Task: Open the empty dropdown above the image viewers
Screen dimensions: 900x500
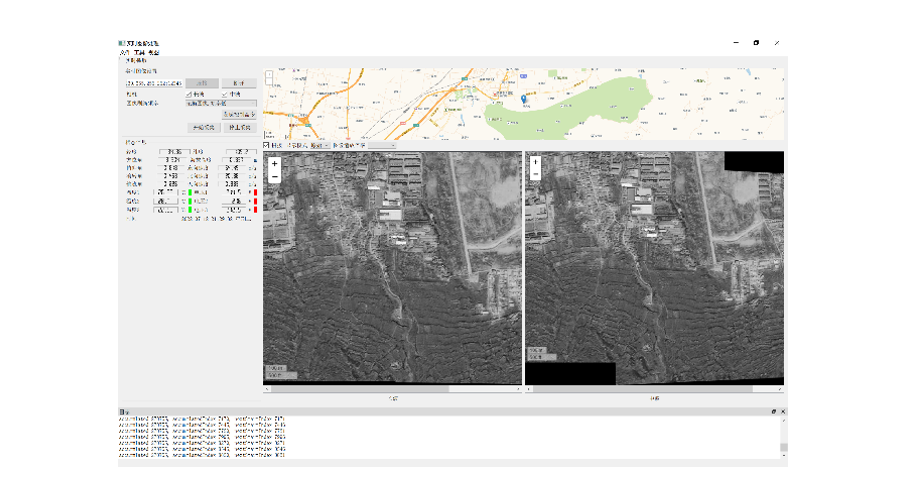Action: point(382,146)
